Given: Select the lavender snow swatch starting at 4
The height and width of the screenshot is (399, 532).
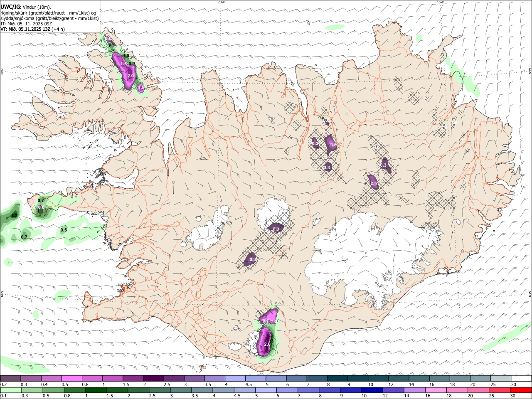Looking at the screenshot, I should (235, 379).
